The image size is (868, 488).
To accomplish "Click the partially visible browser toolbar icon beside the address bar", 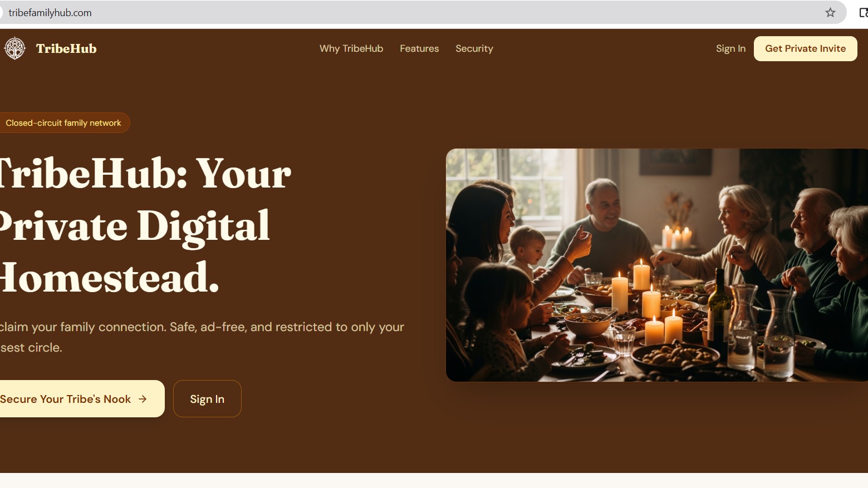I will [863, 12].
